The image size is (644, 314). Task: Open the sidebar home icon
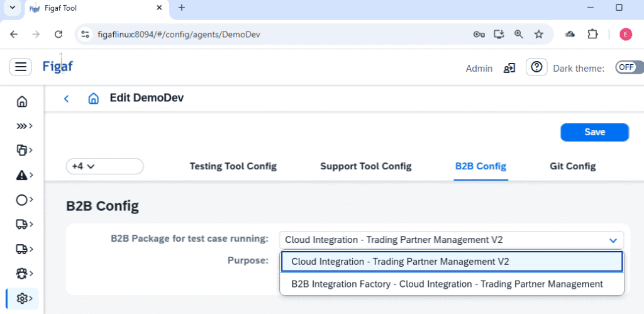22,101
